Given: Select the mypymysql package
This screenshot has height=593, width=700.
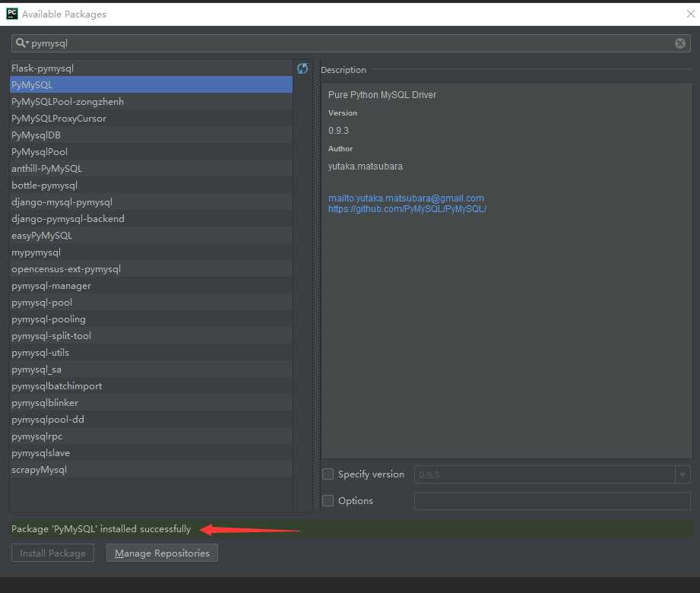Looking at the screenshot, I should (151, 252).
